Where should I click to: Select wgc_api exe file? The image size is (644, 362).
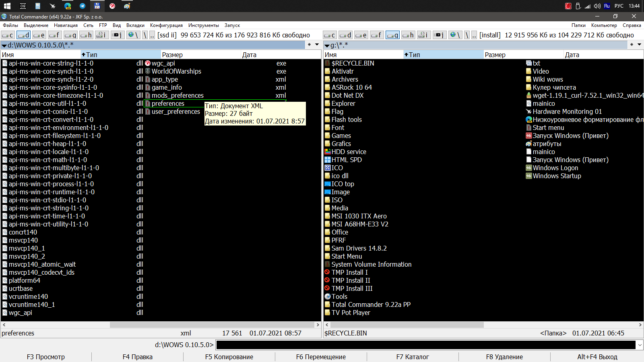pos(216,63)
